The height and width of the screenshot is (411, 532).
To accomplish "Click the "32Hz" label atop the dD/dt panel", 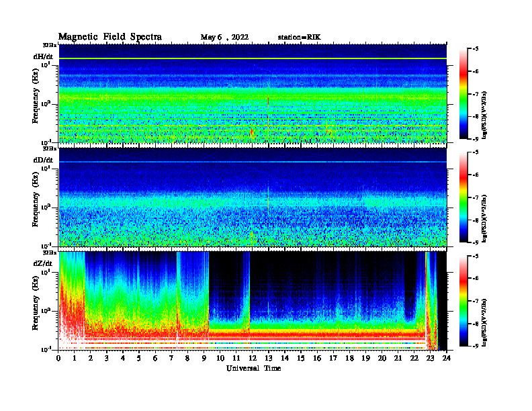I will 50,148.
